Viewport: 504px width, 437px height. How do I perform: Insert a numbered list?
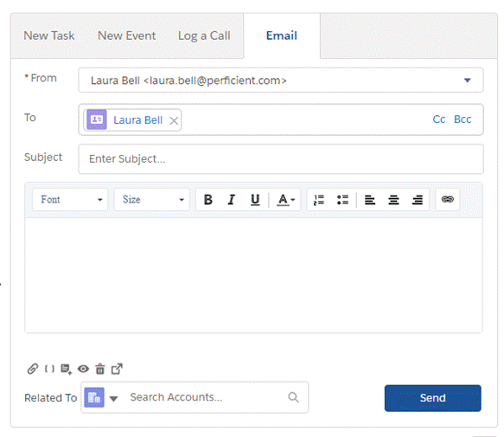pos(319,200)
